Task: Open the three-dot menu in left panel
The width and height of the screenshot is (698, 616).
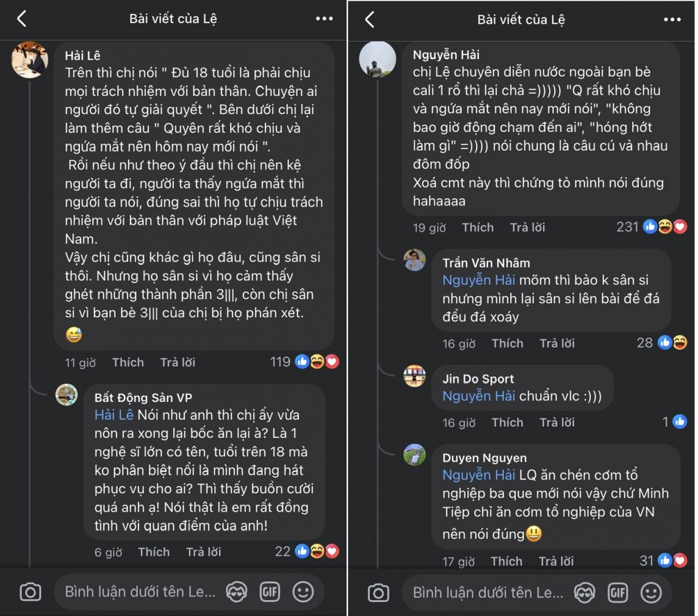Action: pyautogui.click(x=325, y=19)
